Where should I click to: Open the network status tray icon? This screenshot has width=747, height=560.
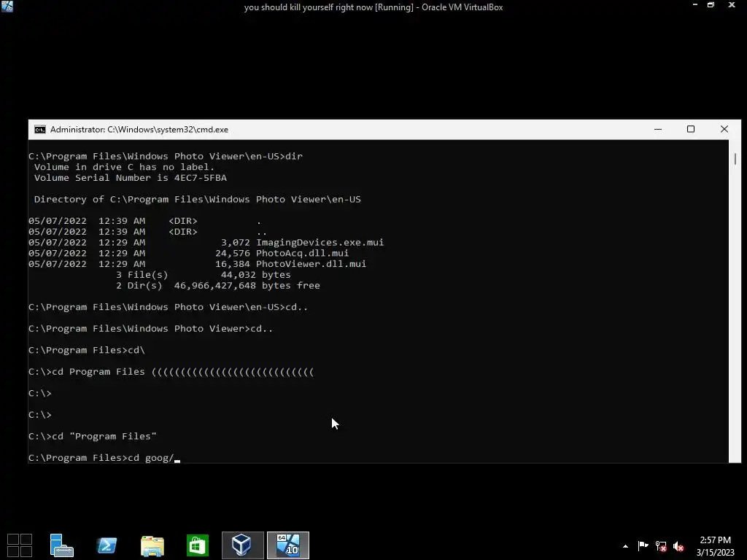pos(661,546)
